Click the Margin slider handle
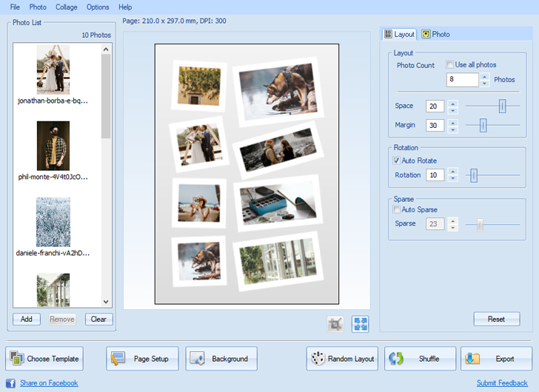Viewport: 539px width, 392px height. [x=483, y=126]
